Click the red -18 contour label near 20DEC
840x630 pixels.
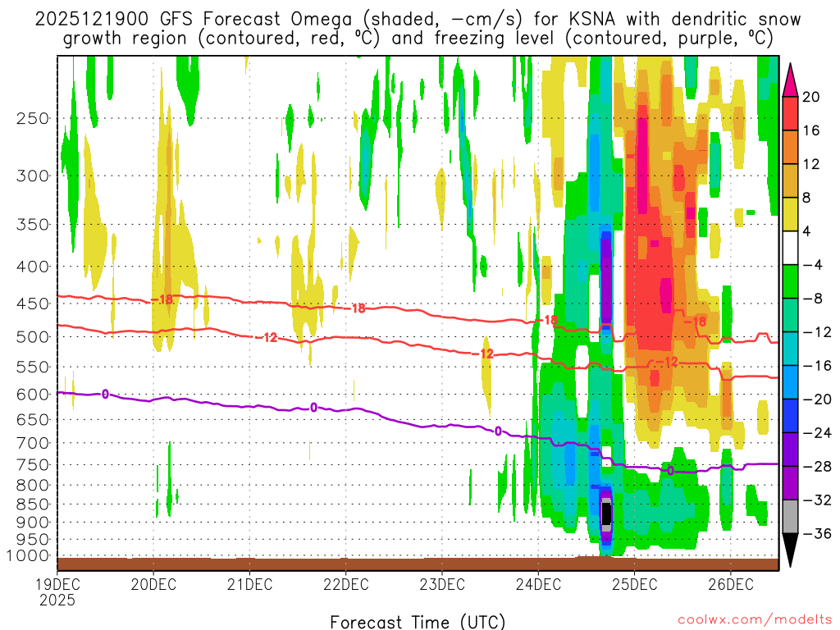pos(163,299)
